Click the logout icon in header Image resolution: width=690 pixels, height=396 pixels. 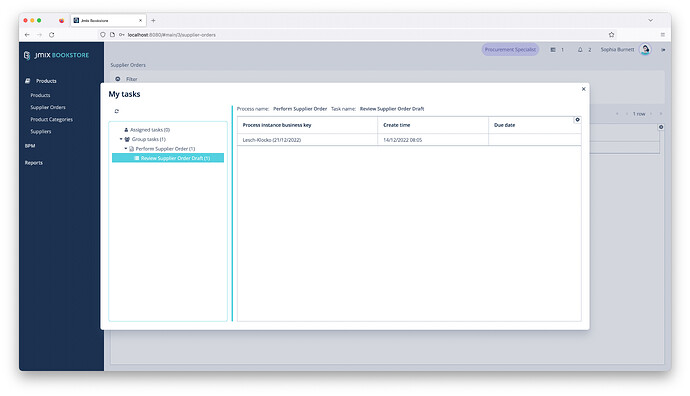point(663,50)
